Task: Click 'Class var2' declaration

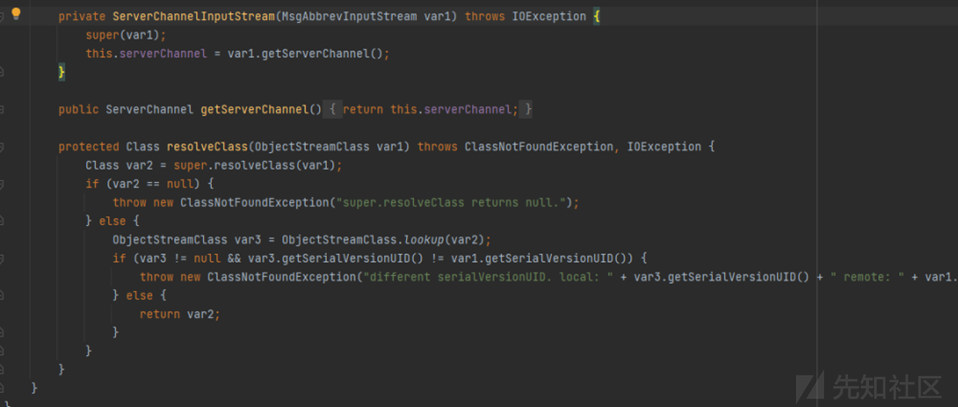Action: pos(119,166)
